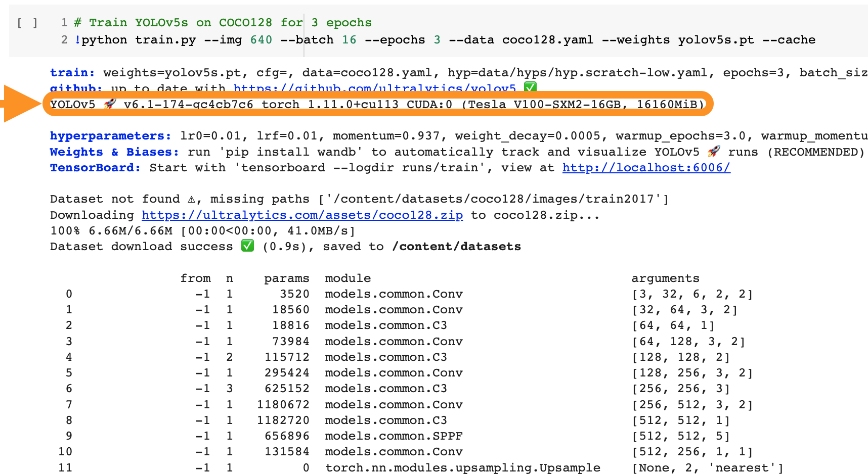
Task: Click the orange arrow annotation pointing at the output
Action: [x=19, y=104]
